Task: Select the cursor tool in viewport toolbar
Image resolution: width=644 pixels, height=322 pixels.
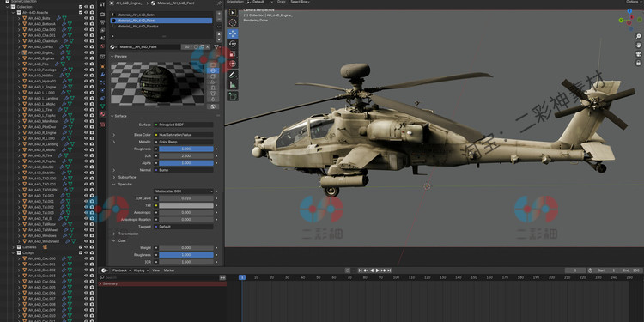Action: coord(233,22)
